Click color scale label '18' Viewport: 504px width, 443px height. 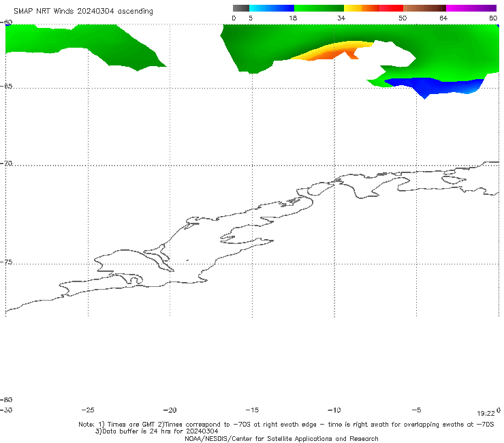click(293, 18)
